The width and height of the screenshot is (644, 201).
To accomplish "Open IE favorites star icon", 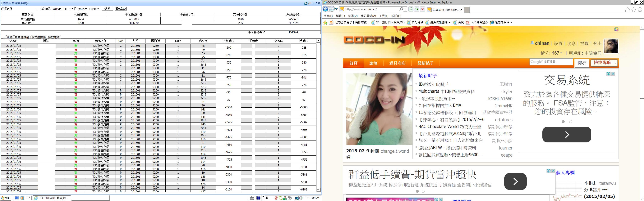I will (633, 10).
